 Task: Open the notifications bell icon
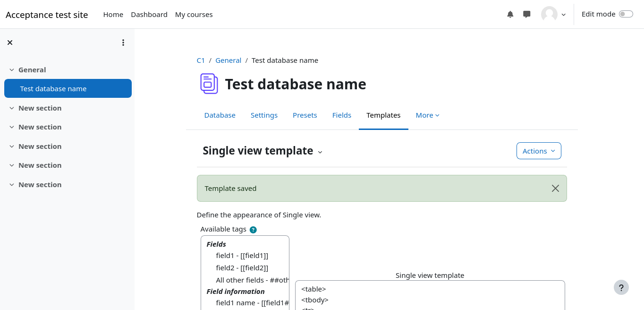510,15
